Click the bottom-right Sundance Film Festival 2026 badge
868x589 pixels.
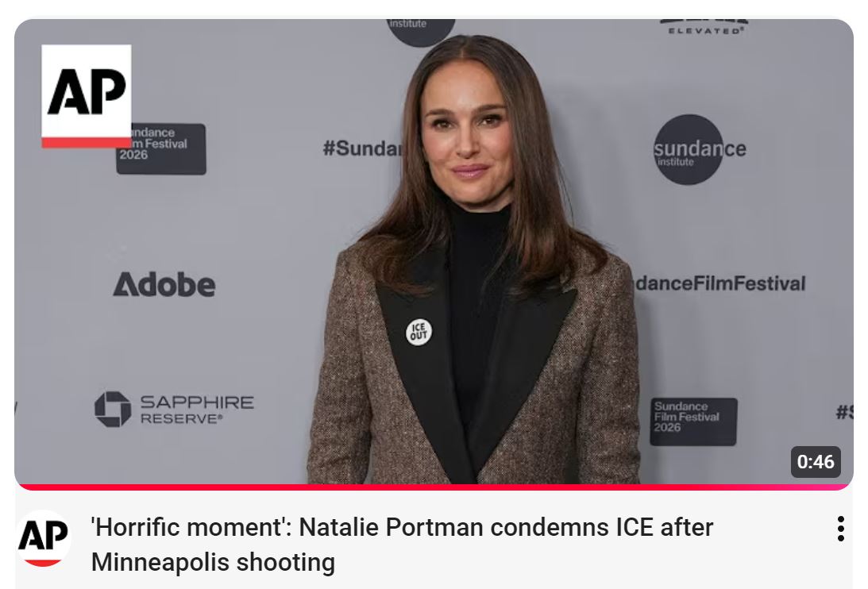(693, 421)
